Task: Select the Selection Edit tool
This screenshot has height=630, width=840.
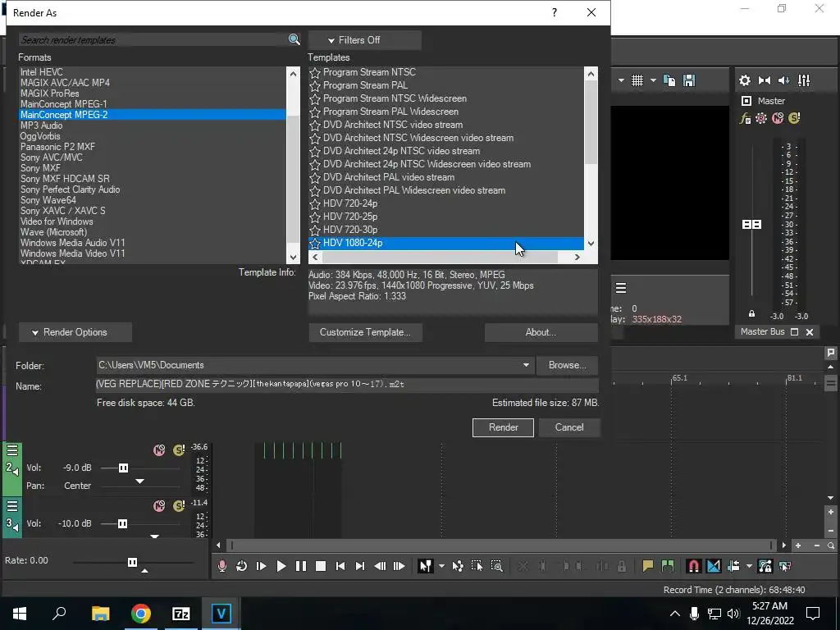Action: click(x=477, y=566)
